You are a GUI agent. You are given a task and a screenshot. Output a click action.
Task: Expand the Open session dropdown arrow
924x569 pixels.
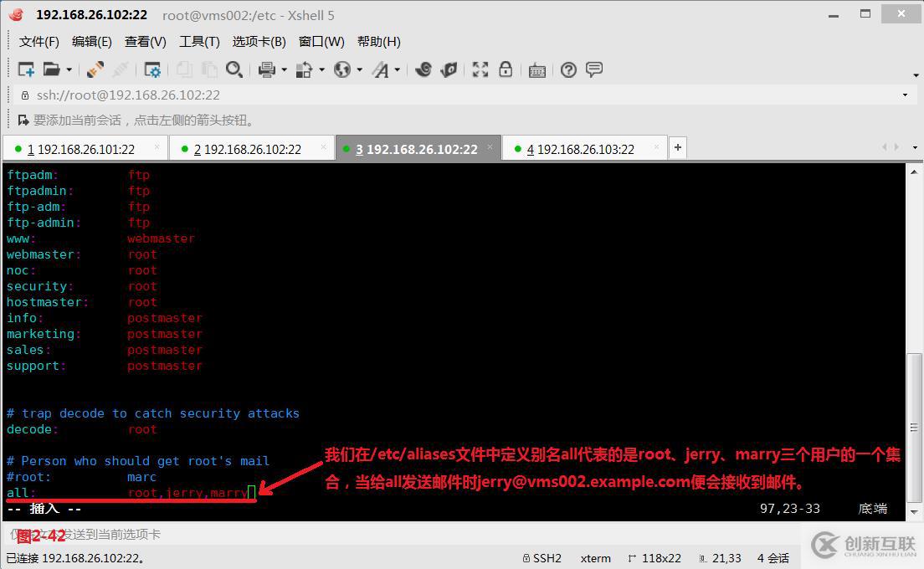point(69,70)
